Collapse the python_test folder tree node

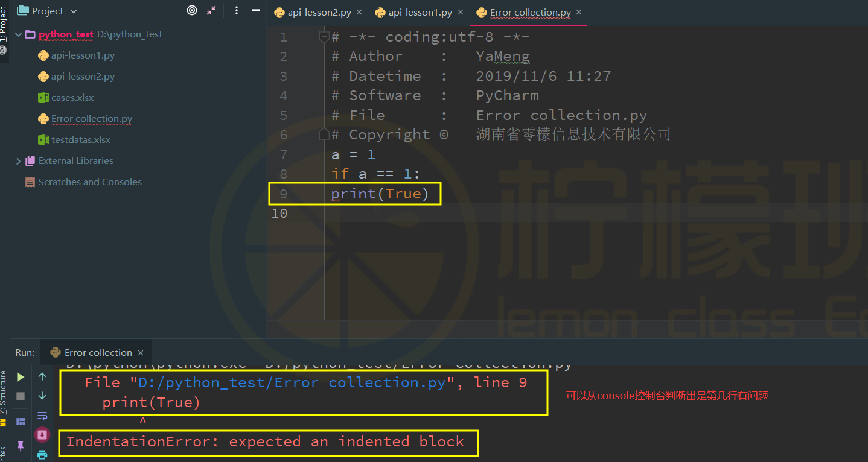18,34
